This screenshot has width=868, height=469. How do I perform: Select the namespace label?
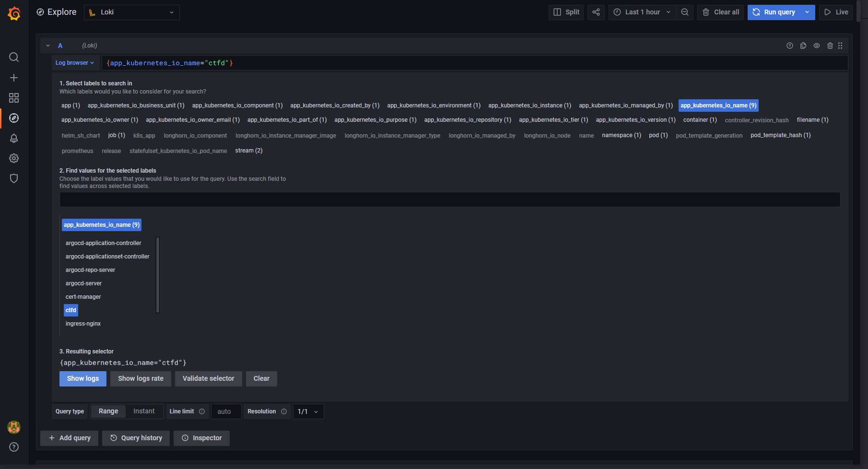tap(621, 135)
